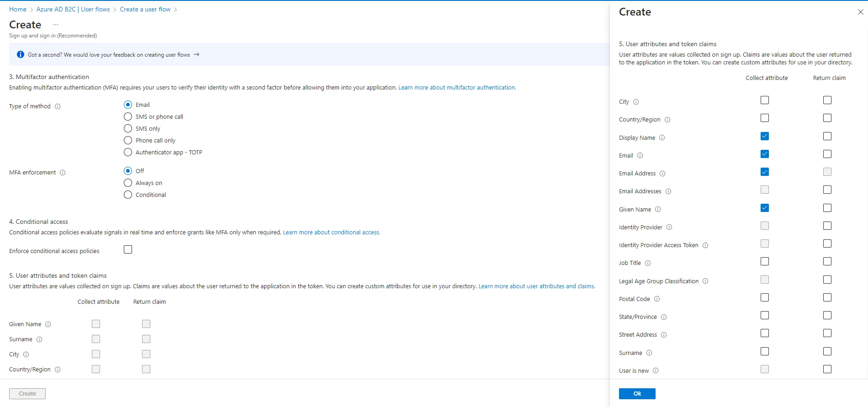Close the Create side panel
This screenshot has height=407, width=868.
click(861, 12)
